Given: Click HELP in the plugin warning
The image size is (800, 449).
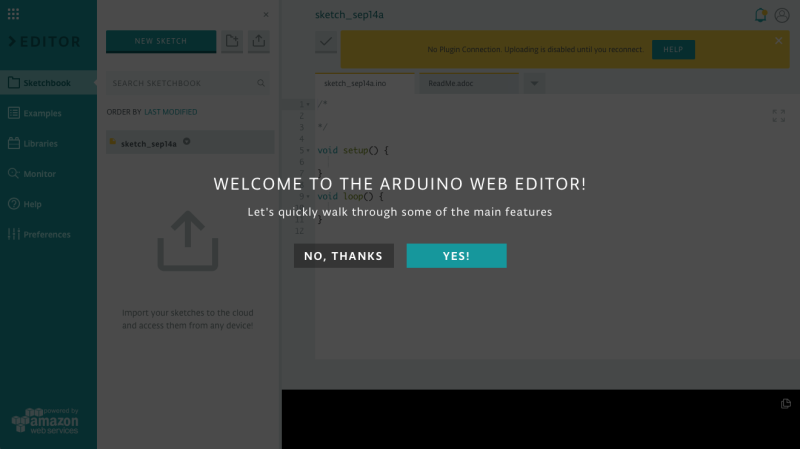Looking at the screenshot, I should pyautogui.click(x=673, y=49).
